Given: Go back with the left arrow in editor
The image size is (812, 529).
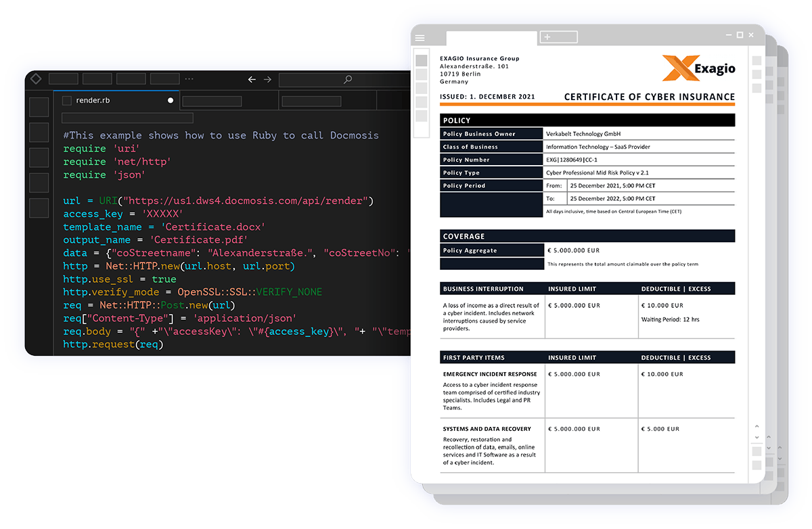Looking at the screenshot, I should pos(252,79).
